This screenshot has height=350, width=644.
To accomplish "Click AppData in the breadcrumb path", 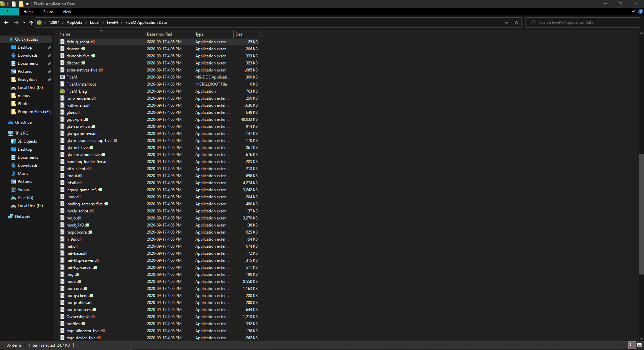I will click(74, 22).
